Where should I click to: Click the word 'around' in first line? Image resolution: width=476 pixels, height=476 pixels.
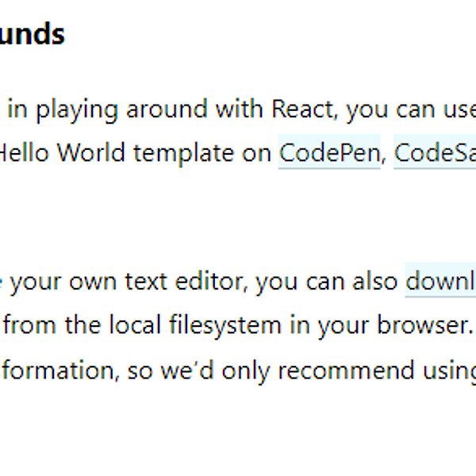167,109
